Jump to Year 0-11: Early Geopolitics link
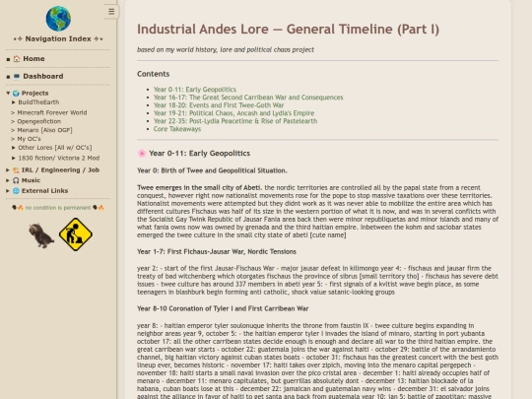Viewport: 532px width, 399px height. [195, 90]
